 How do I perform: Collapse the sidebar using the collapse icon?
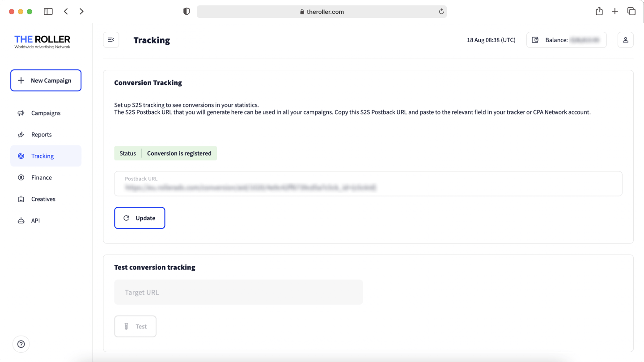111,40
